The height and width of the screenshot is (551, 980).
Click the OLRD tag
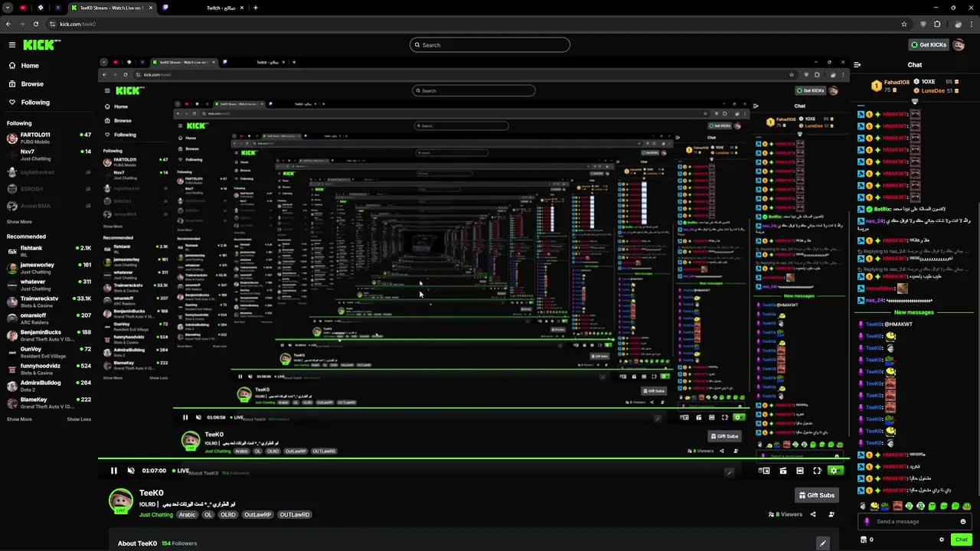pos(228,515)
